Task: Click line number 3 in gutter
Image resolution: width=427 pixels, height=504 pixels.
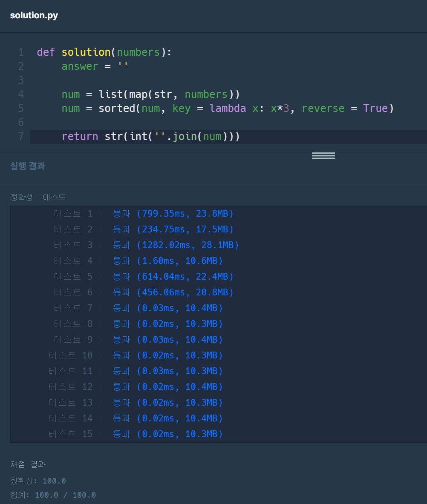Action: (21, 80)
